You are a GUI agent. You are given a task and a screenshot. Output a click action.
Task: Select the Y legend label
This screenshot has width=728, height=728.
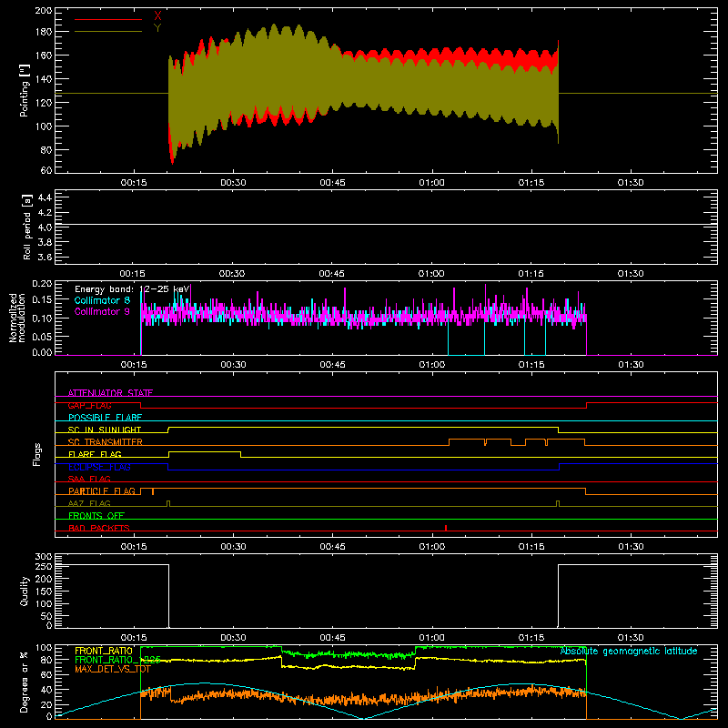click(157, 27)
